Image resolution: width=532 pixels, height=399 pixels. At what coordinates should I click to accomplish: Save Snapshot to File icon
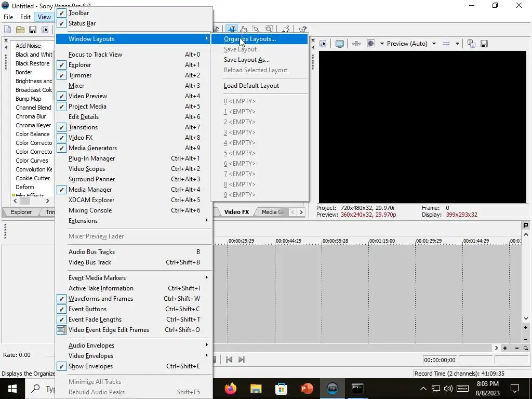tap(484, 44)
